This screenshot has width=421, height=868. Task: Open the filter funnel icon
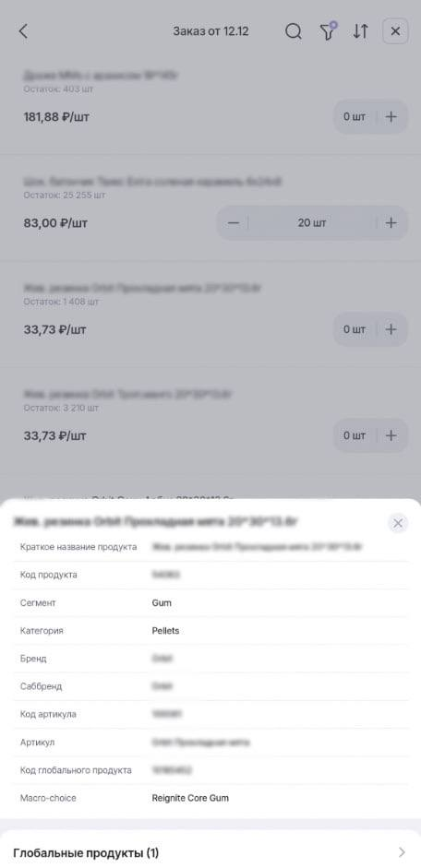click(329, 31)
